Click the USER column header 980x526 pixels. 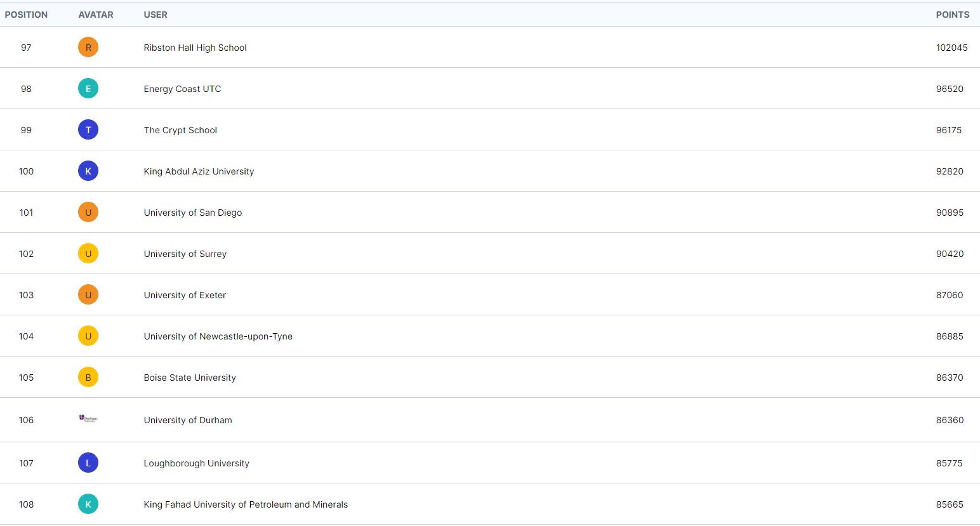156,15
